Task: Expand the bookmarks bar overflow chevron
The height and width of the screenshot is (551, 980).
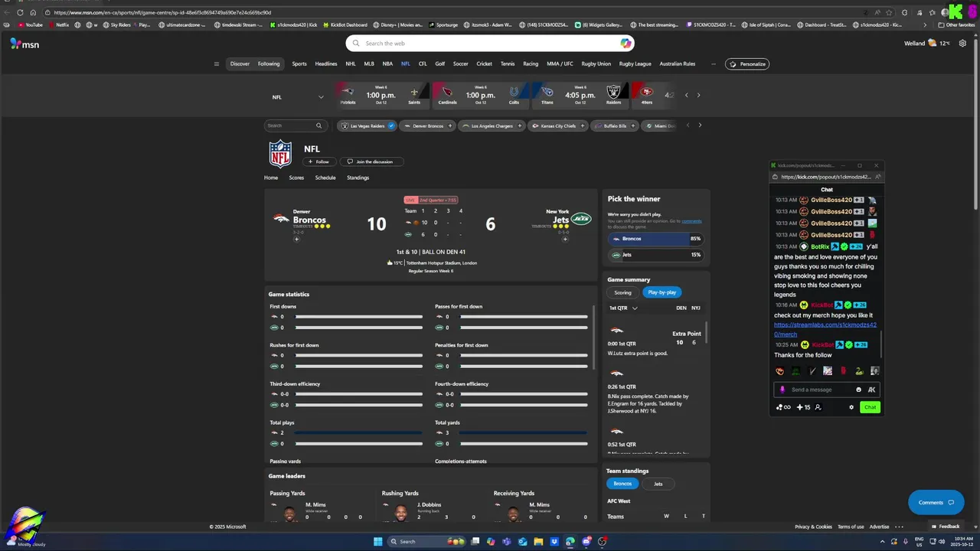Action: point(925,24)
